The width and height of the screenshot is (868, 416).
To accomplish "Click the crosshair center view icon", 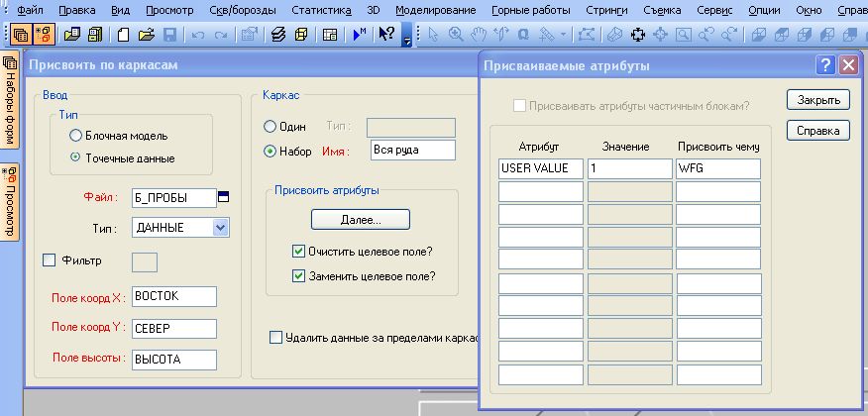I will [x=660, y=35].
